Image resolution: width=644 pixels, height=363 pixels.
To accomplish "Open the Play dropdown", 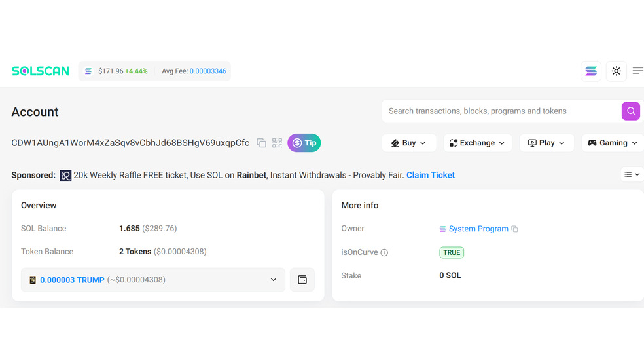I will [546, 143].
